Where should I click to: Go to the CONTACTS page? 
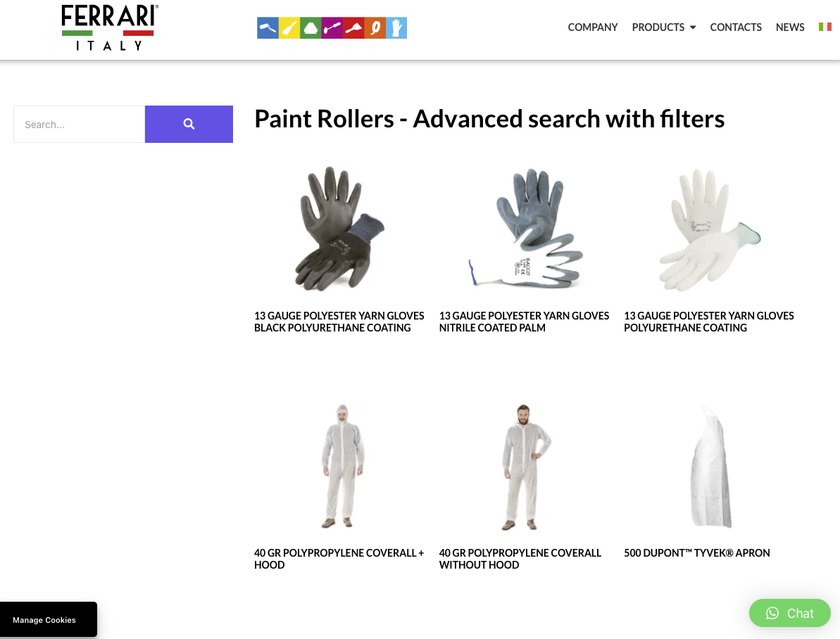[x=736, y=27]
